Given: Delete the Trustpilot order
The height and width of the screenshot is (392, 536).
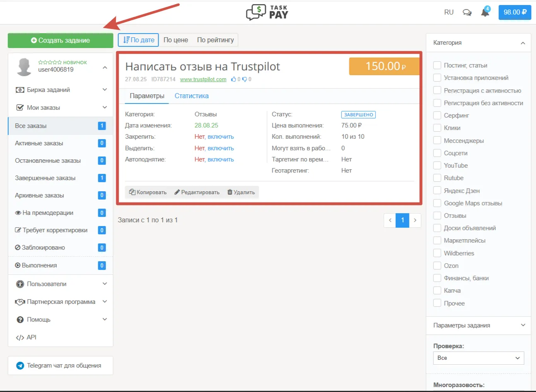Looking at the screenshot, I should point(241,192).
